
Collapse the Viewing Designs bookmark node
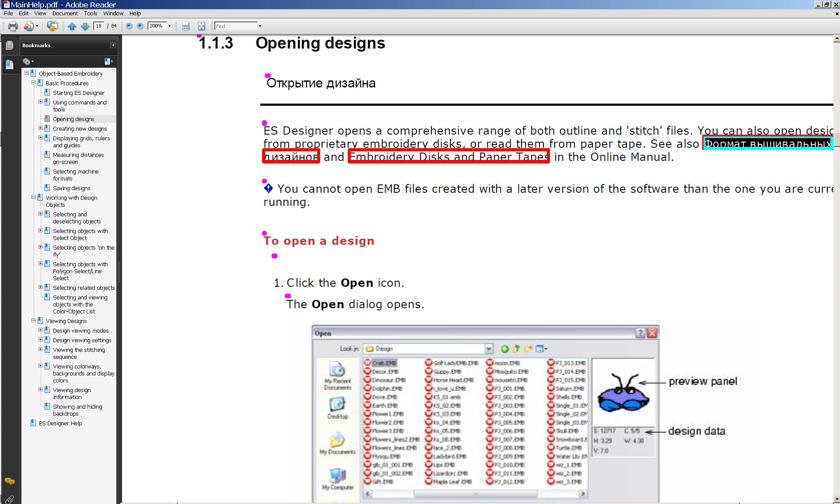point(33,321)
